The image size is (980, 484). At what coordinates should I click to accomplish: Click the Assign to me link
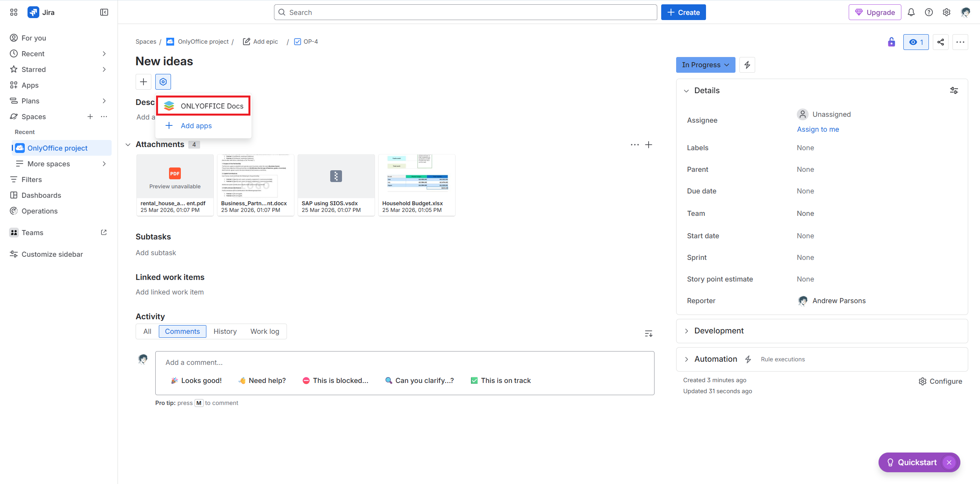pos(818,129)
